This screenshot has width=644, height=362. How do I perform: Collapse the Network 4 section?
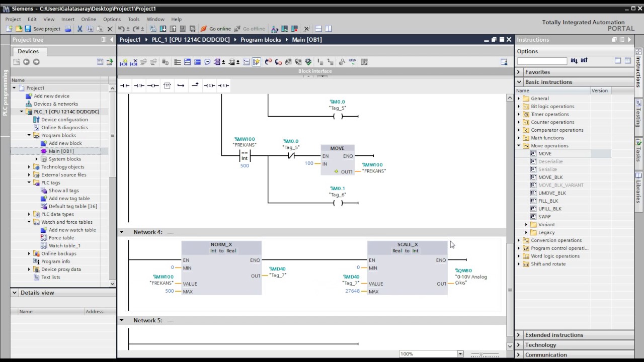pos(121,232)
